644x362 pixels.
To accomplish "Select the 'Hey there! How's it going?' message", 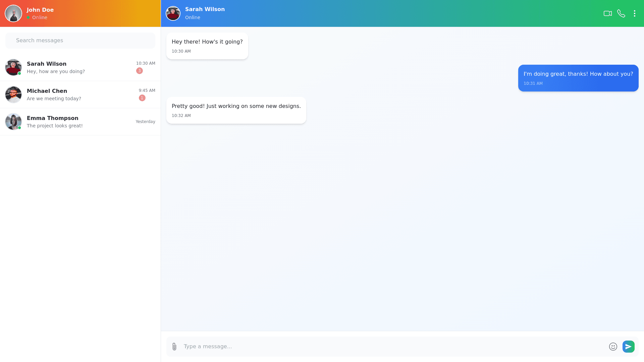I will pyautogui.click(x=207, y=46).
